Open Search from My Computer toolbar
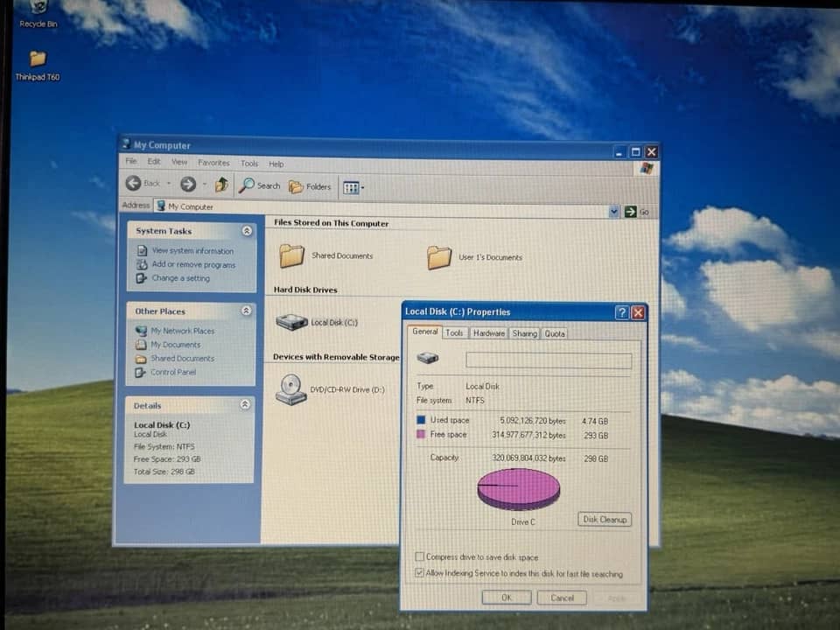Viewport: 840px width, 630px height. click(259, 185)
